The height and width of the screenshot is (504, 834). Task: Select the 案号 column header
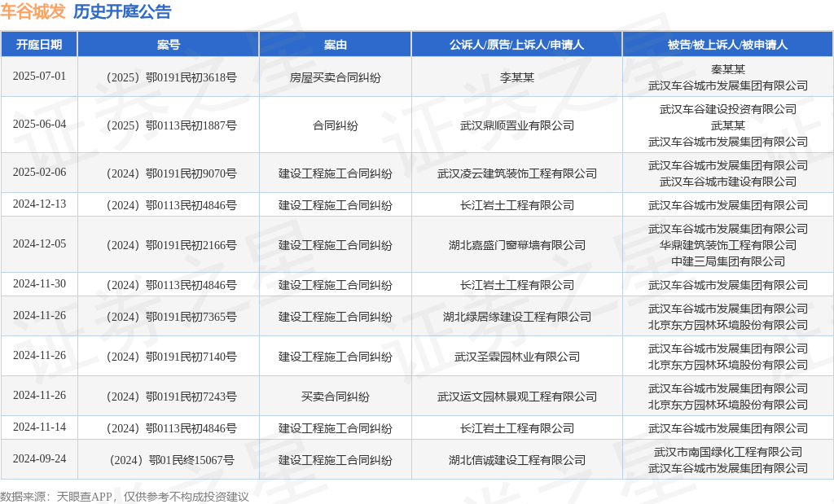[x=168, y=45]
